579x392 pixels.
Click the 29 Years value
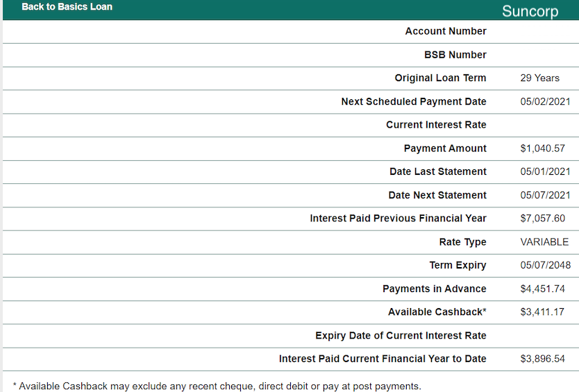[540, 78]
